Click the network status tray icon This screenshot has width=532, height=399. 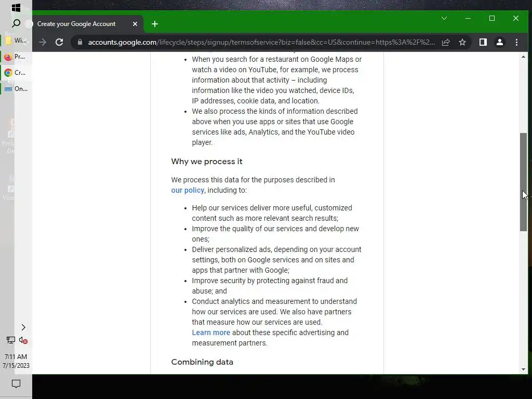click(10, 340)
